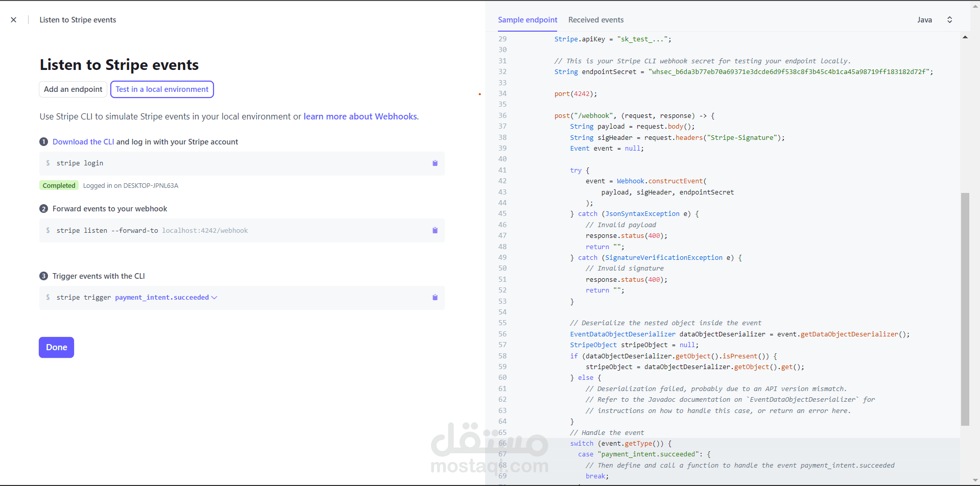Click 'Event event = null;' on line 39

point(607,149)
